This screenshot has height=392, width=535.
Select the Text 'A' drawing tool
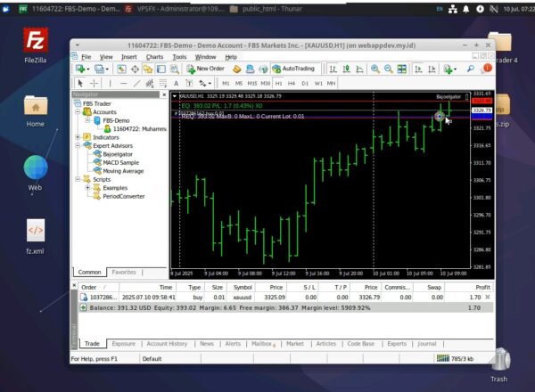click(x=176, y=83)
